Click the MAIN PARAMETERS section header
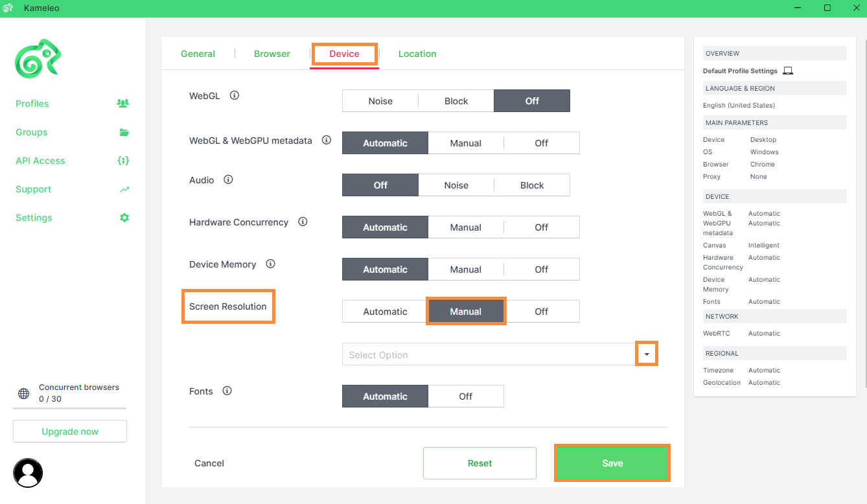The height and width of the screenshot is (504, 867). click(x=774, y=122)
